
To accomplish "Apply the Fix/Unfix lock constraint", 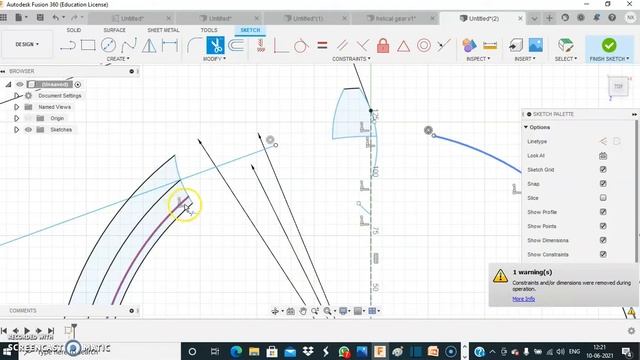I will tap(383, 45).
